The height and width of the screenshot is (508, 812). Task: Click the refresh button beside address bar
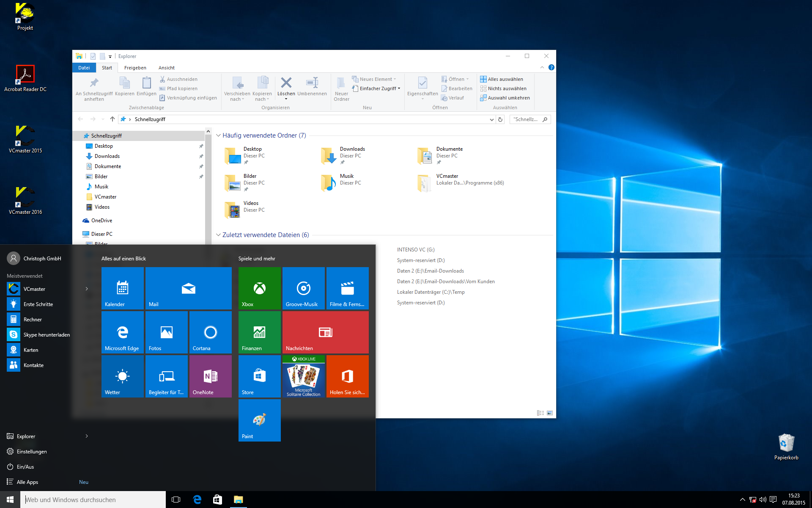point(500,119)
